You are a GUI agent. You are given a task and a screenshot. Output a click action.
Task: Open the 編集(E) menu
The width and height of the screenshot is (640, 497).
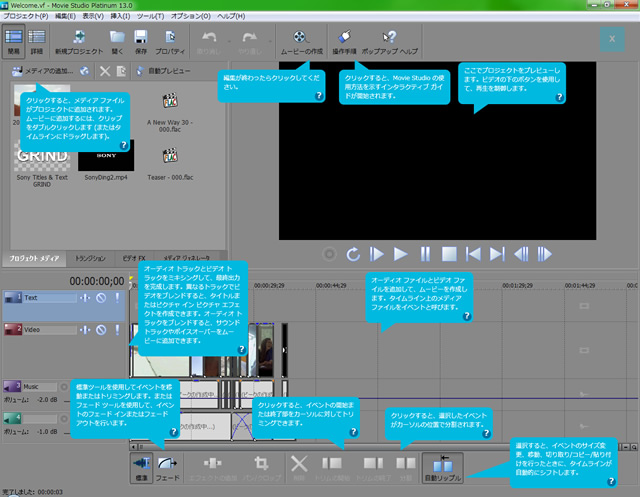pyautogui.click(x=65, y=16)
